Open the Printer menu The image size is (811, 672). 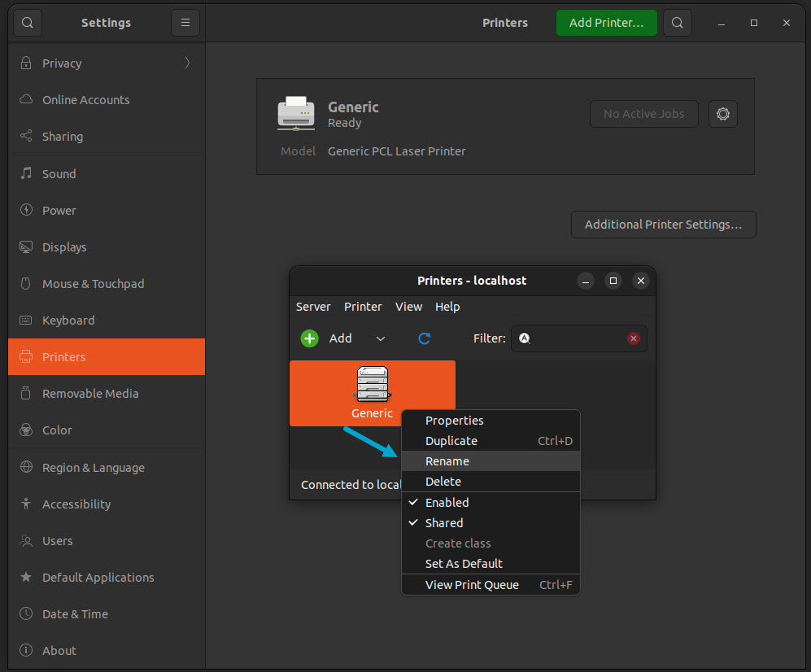363,307
